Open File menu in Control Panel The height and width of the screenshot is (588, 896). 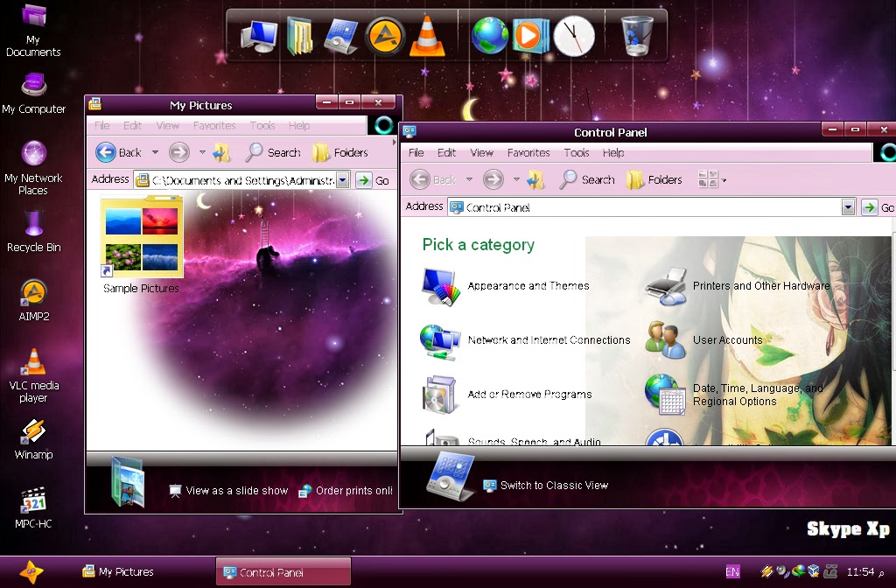416,152
